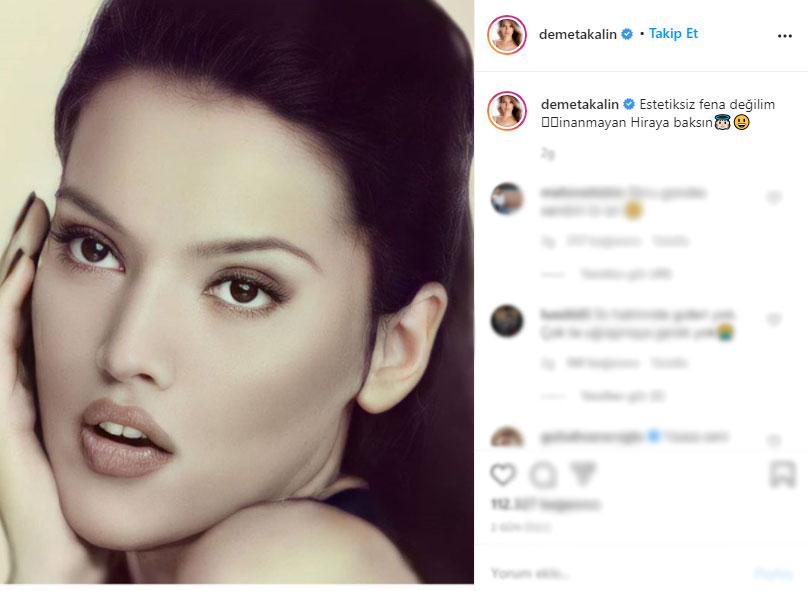Open demetakalin profile from header username
The width and height of the screenshot is (808, 591).
point(578,35)
